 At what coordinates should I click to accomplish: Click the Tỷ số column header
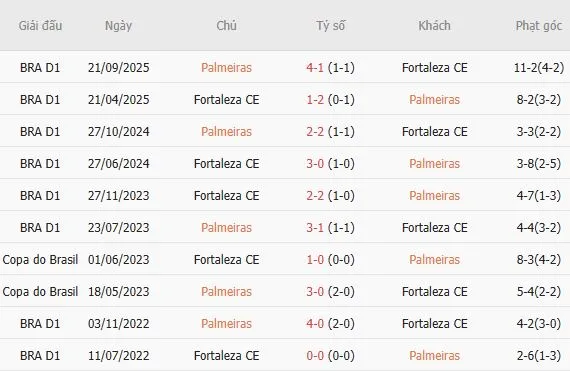pyautogui.click(x=330, y=26)
